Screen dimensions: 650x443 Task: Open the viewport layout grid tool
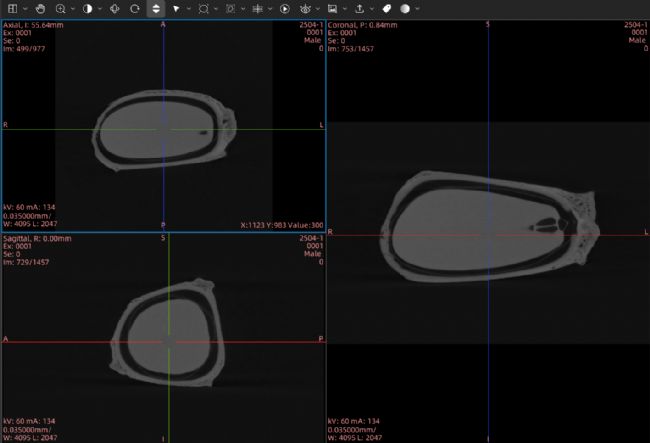[10, 8]
